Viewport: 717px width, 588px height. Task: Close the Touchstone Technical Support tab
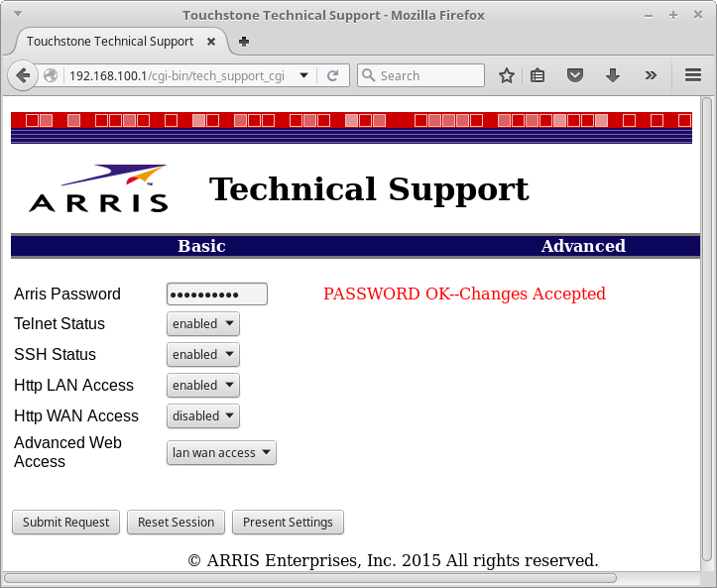point(211,42)
